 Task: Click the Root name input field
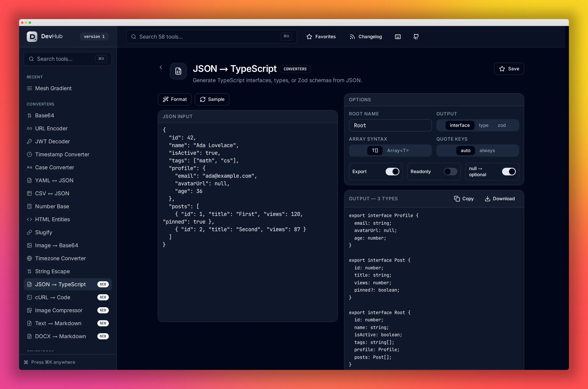coord(390,125)
